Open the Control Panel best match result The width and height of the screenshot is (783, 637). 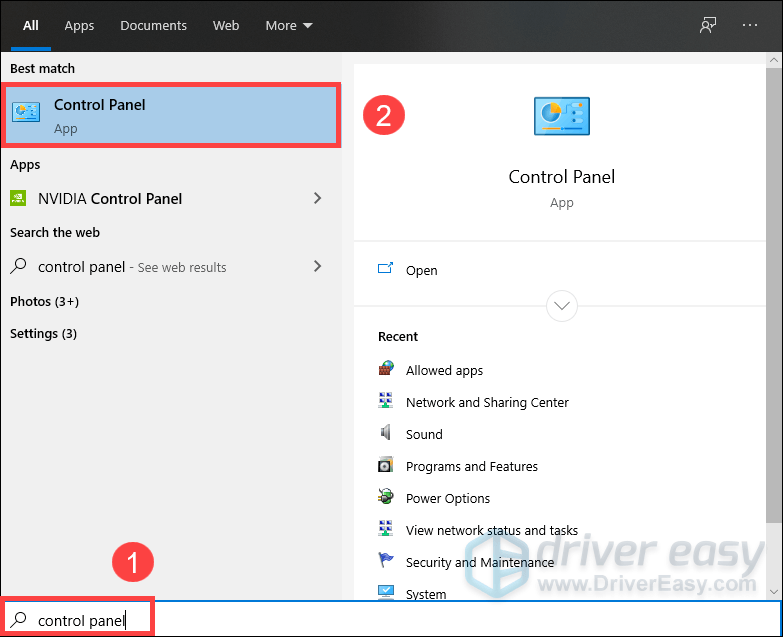point(171,115)
